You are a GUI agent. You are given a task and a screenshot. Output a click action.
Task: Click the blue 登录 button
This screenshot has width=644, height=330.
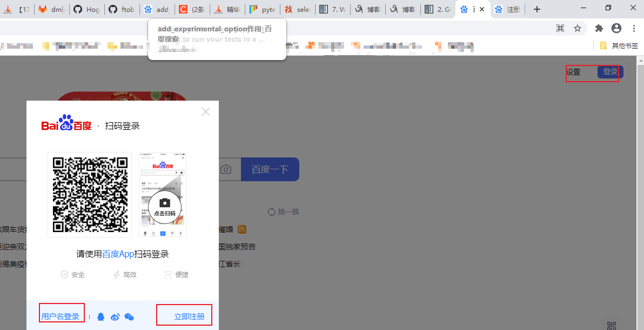(x=611, y=71)
